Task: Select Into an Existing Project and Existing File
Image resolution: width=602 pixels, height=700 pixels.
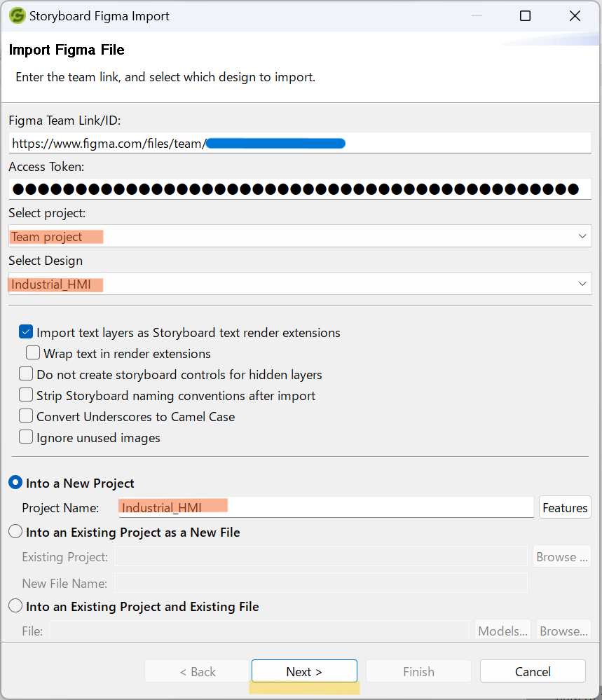Action: [15, 606]
